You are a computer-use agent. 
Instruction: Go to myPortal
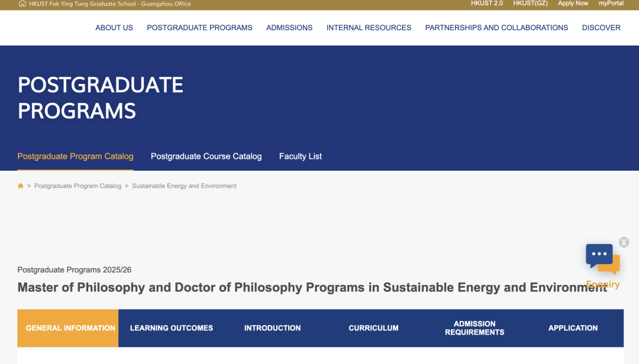point(611,4)
